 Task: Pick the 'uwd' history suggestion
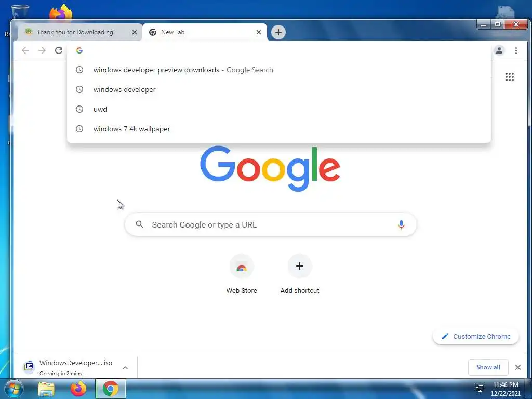279,109
